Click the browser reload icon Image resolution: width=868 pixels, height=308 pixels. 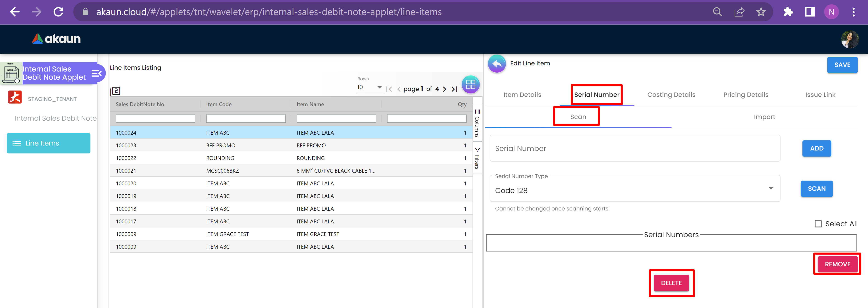tap(58, 12)
